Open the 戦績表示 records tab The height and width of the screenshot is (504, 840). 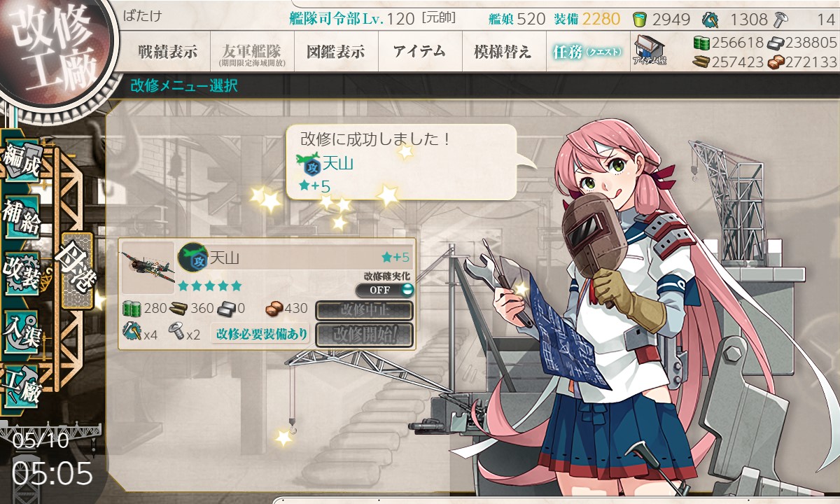pyautogui.click(x=167, y=51)
